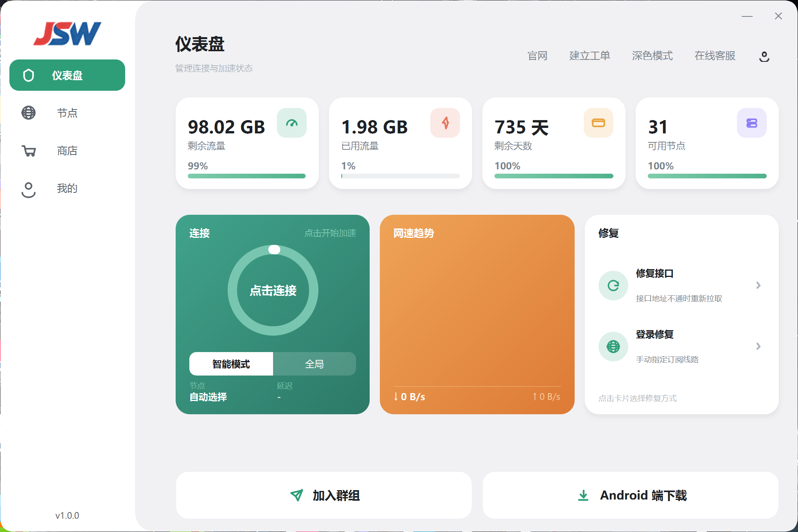
Task: Open the 仪表盘 sidebar tab
Action: (x=67, y=75)
